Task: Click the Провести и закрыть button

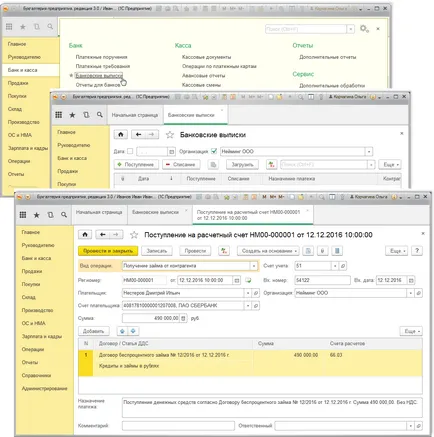Action: (108, 251)
